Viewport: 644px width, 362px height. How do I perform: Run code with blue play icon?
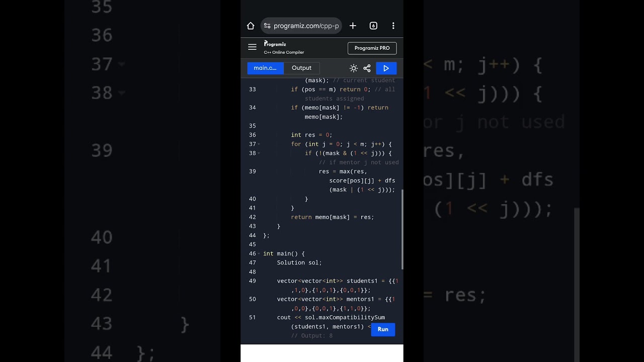point(386,68)
